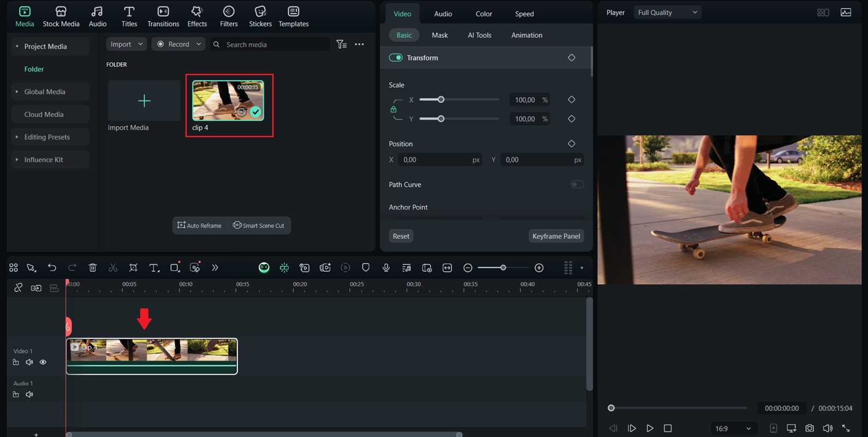Open the Mask sub-tab

(x=440, y=35)
